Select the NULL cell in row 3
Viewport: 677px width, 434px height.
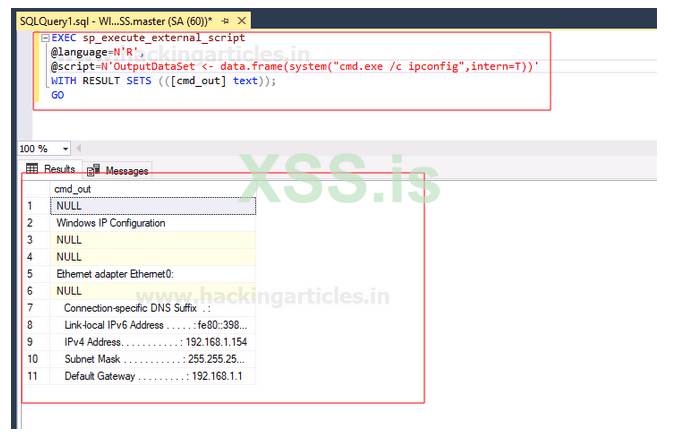153,240
